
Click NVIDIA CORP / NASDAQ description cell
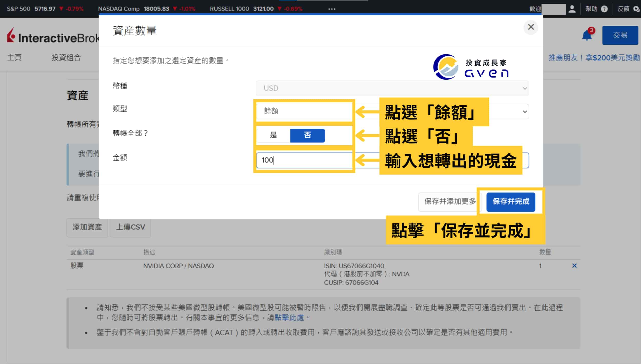pos(178,266)
